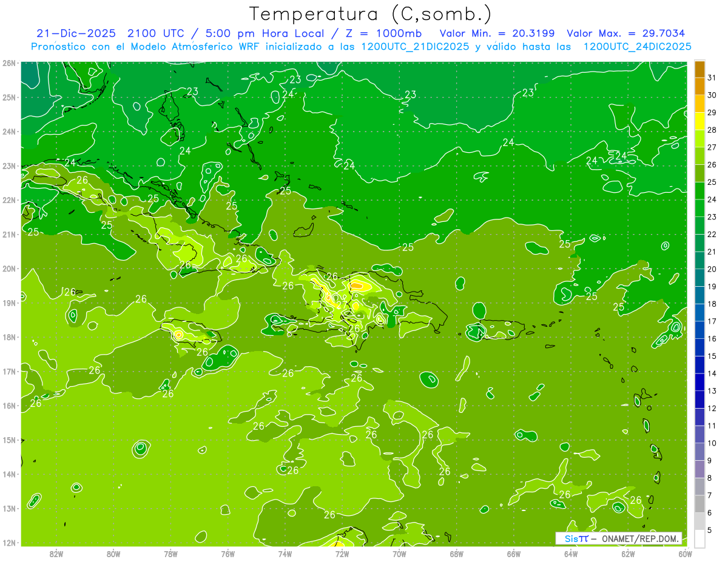
Task: Click the "78W" longitude axis label
Action: tap(170, 553)
